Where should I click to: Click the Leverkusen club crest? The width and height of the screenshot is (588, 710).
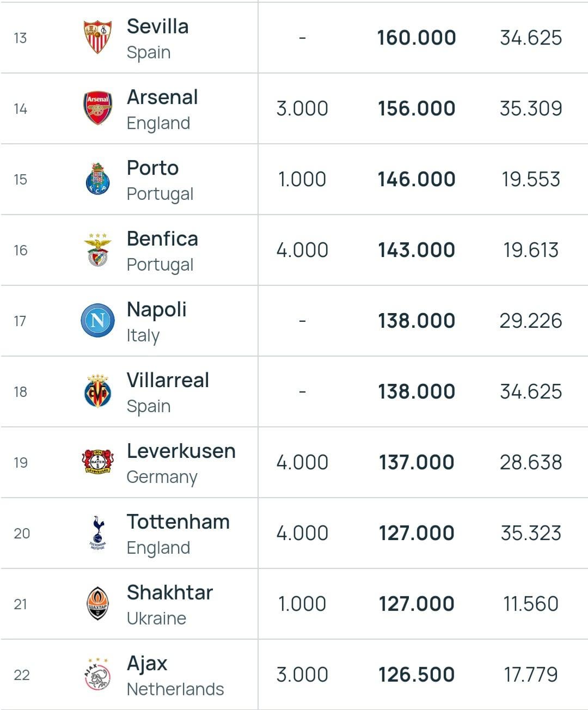98,462
